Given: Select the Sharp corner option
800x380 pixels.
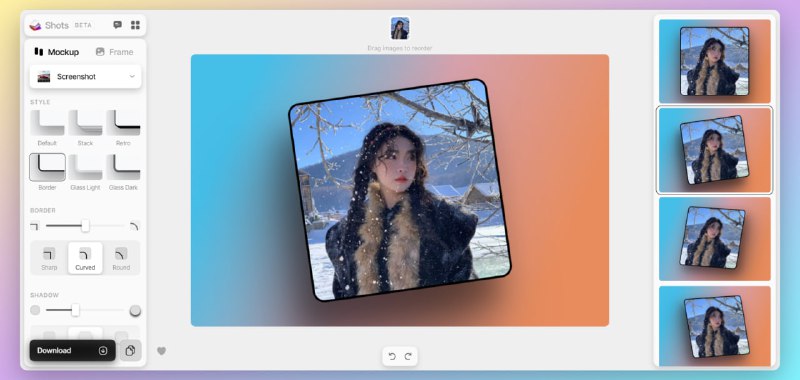Looking at the screenshot, I should 49,258.
